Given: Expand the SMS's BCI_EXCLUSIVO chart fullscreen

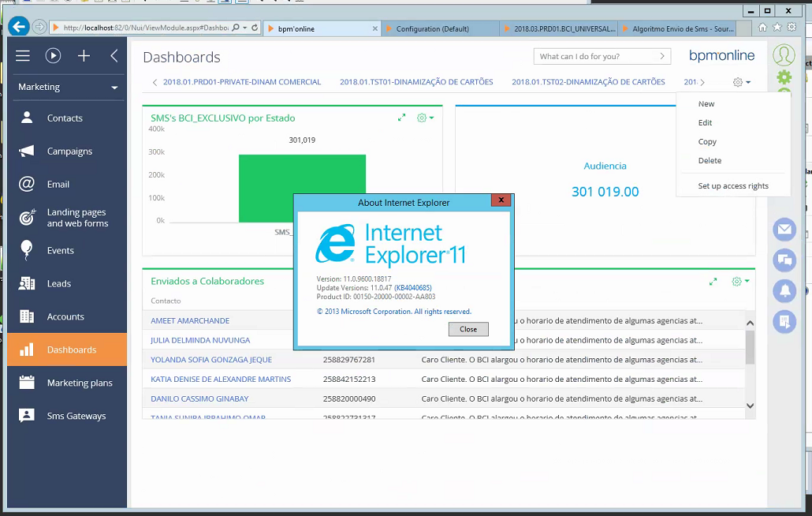Looking at the screenshot, I should 401,118.
